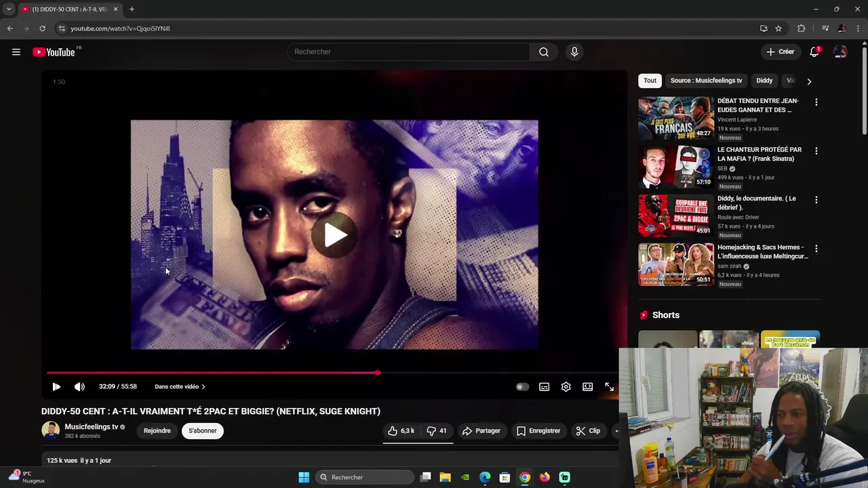
Task: Open the 50:51 Homejacking video thumbnail
Action: [676, 264]
